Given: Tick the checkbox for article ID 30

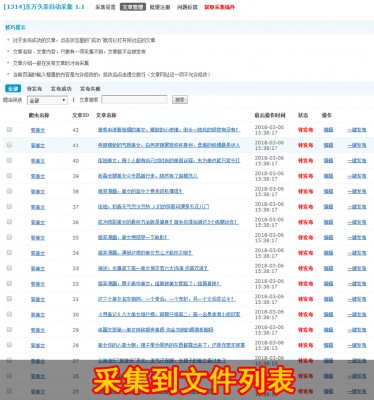Looking at the screenshot, I should pyautogui.click(x=9, y=314).
